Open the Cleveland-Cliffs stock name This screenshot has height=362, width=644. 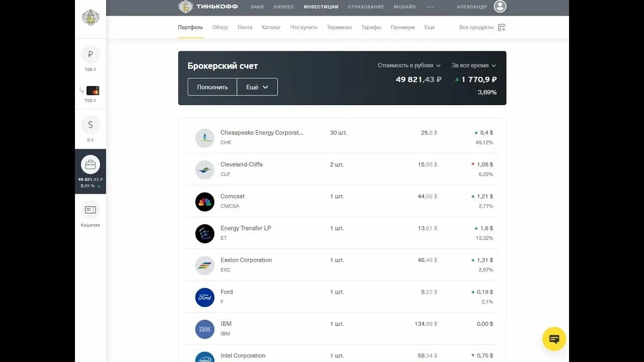click(x=242, y=164)
